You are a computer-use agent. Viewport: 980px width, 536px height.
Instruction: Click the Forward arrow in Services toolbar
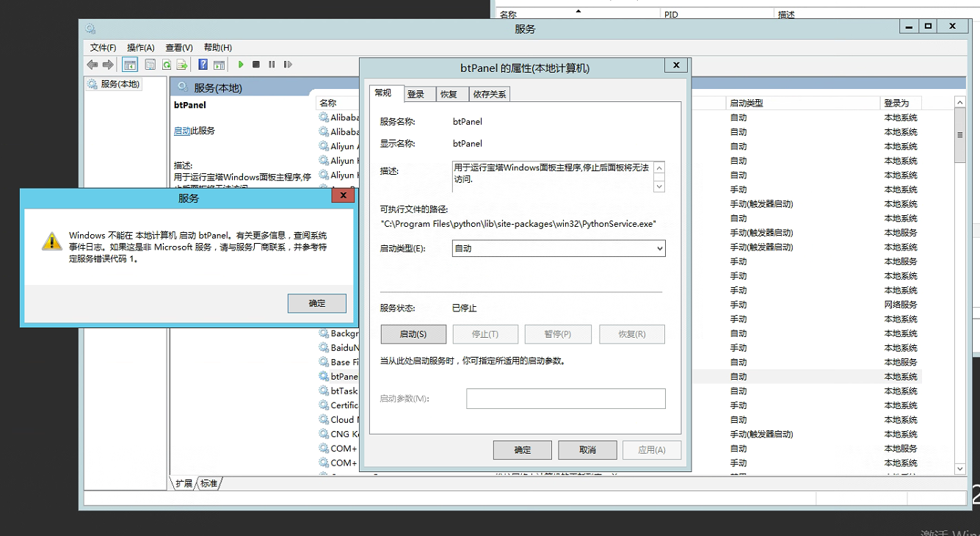(108, 65)
